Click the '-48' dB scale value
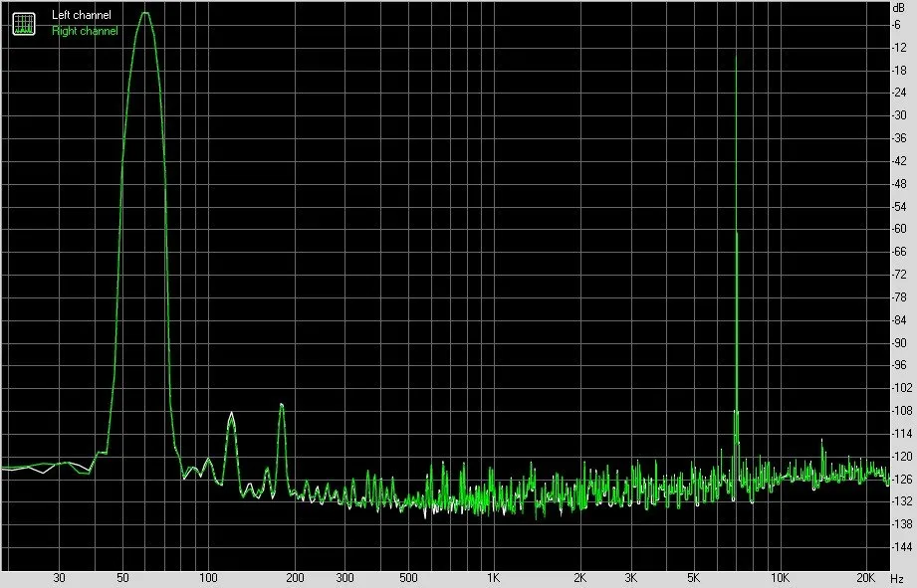 point(899,183)
